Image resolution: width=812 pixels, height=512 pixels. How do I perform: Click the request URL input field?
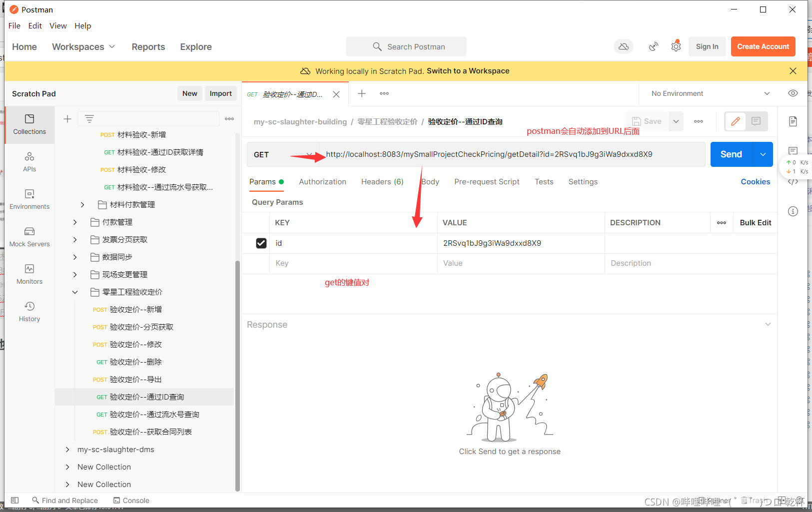coord(512,154)
